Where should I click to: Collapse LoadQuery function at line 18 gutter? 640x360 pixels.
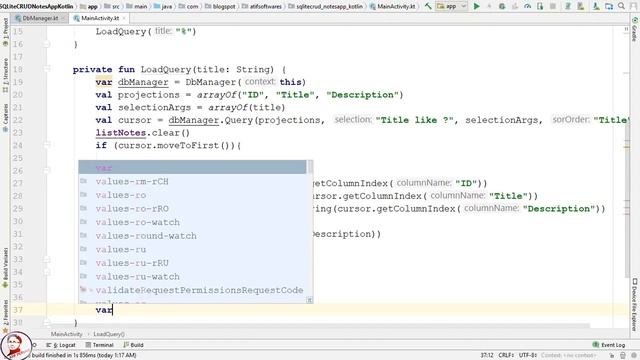click(x=47, y=69)
